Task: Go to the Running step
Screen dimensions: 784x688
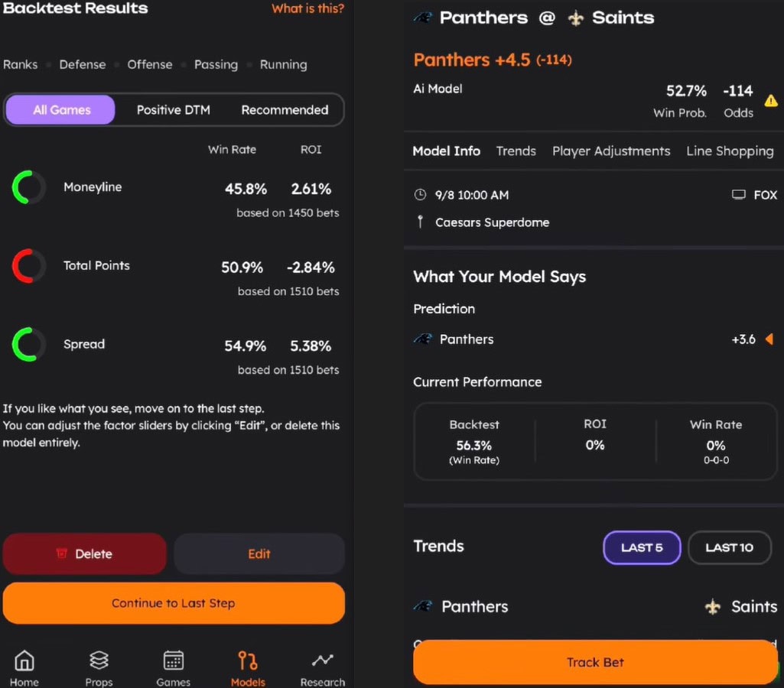Action: (x=284, y=64)
